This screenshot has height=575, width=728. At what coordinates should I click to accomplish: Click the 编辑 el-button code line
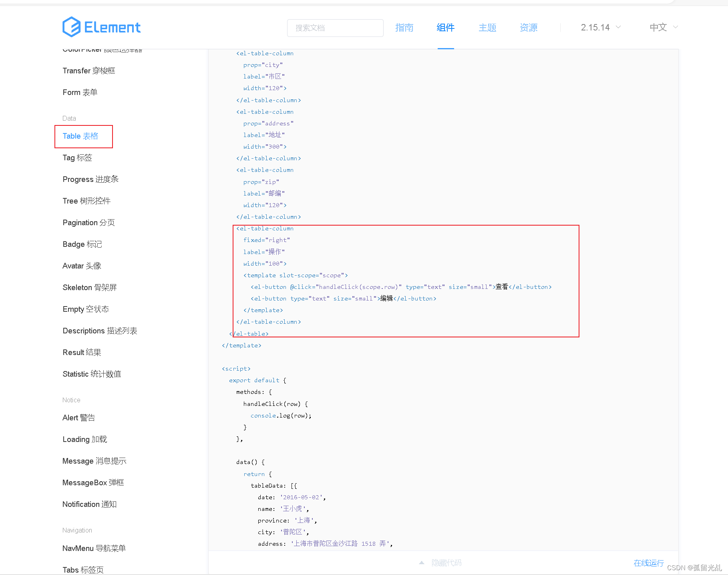pos(343,299)
